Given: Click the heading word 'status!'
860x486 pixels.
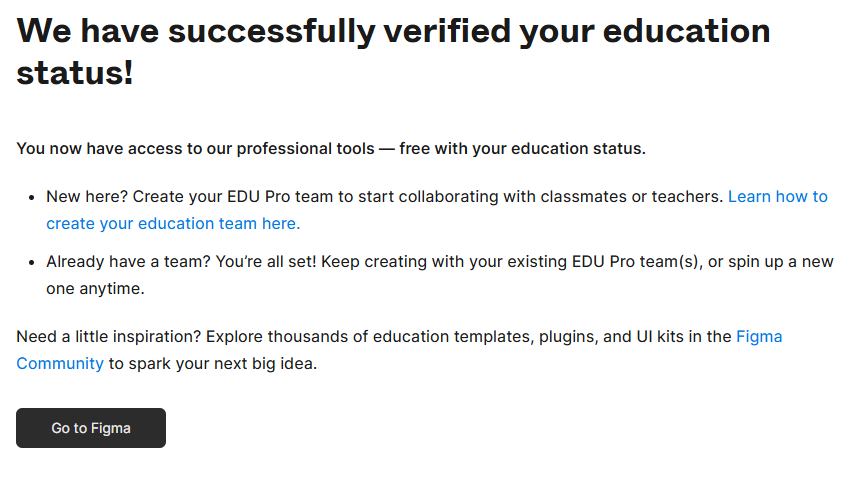Looking at the screenshot, I should click(x=75, y=72).
